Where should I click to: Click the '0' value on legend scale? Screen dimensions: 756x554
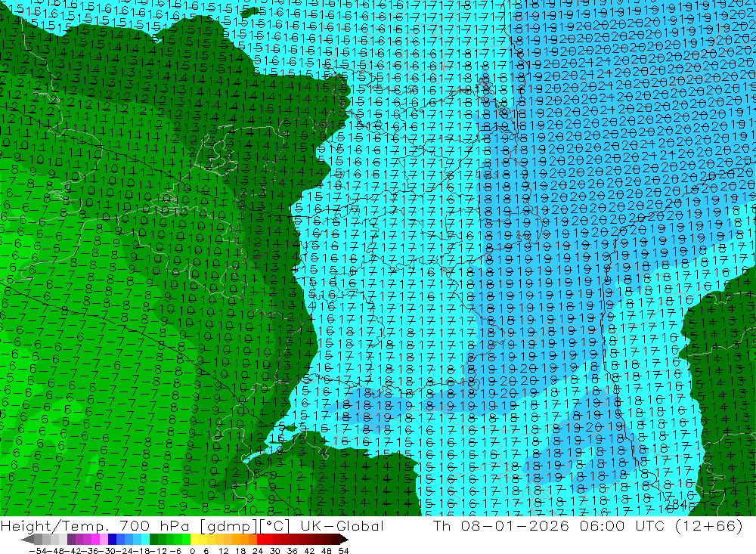192,551
